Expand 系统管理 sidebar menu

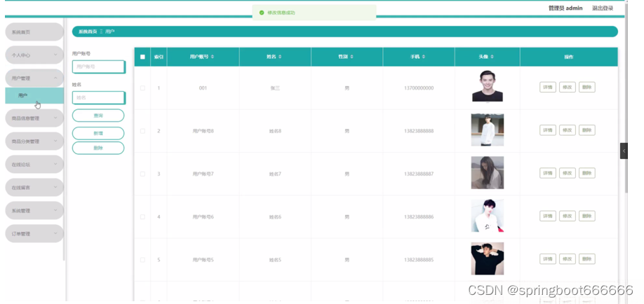(34, 210)
